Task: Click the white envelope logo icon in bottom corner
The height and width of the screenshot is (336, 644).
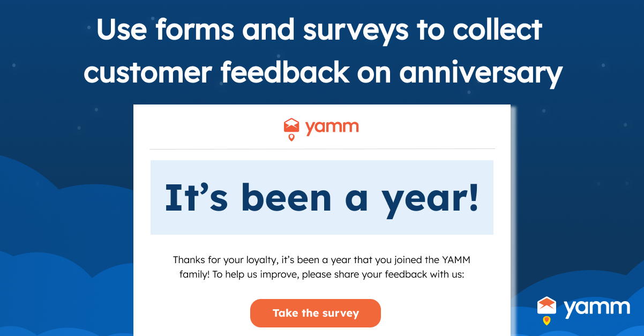Action: click(x=546, y=305)
